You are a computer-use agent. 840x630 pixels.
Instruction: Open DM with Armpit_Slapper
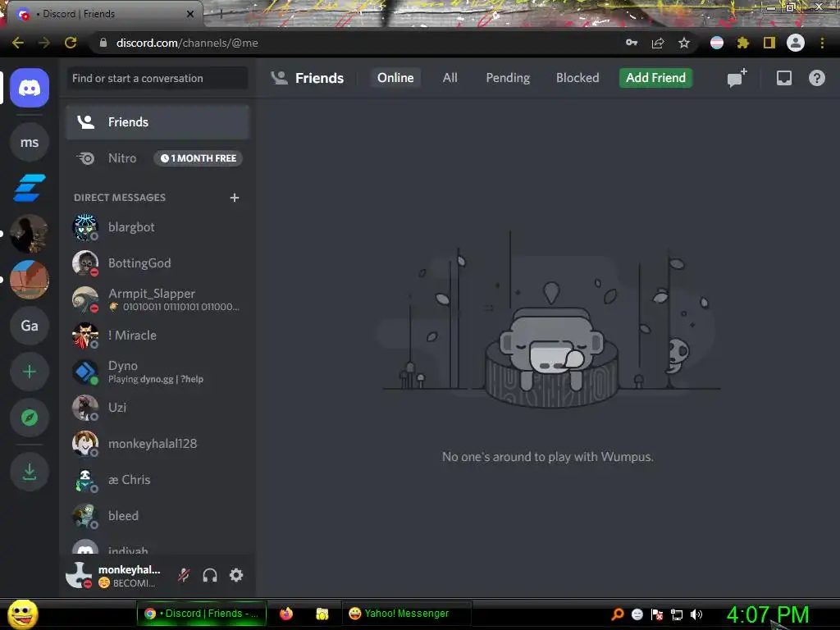pyautogui.click(x=157, y=299)
